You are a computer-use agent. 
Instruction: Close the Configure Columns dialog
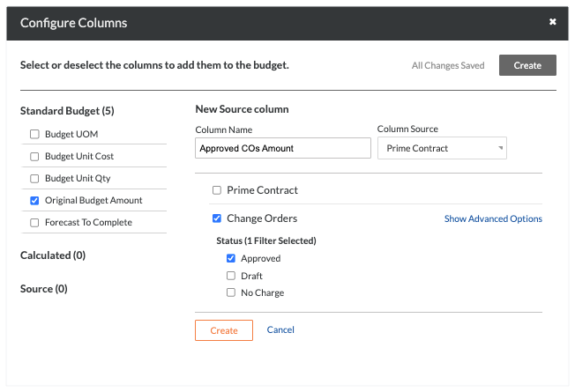(552, 22)
